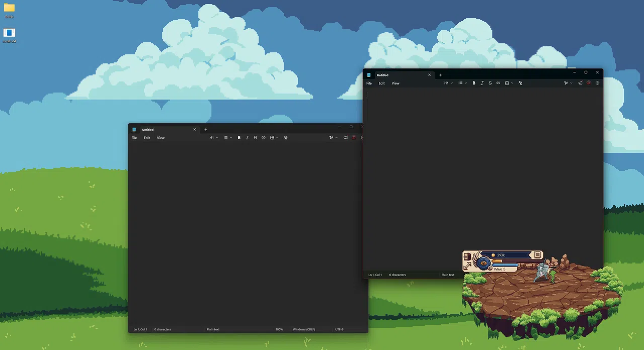The height and width of the screenshot is (350, 644).
Task: Click 'Ln 1, Col 1' in left Notepad status bar
Action: click(x=140, y=329)
